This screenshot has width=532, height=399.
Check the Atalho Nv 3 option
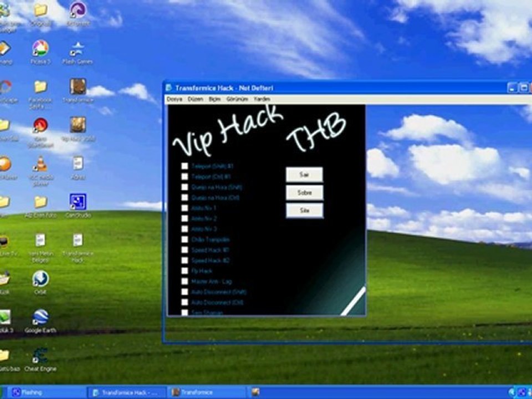coord(185,229)
